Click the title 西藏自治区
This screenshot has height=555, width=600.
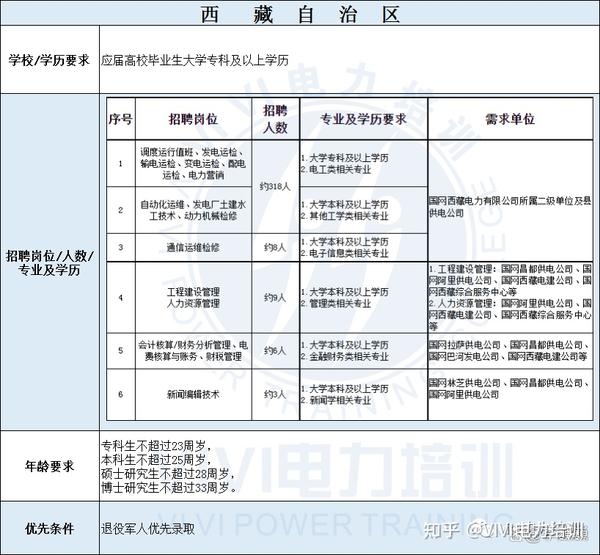pos(300,15)
